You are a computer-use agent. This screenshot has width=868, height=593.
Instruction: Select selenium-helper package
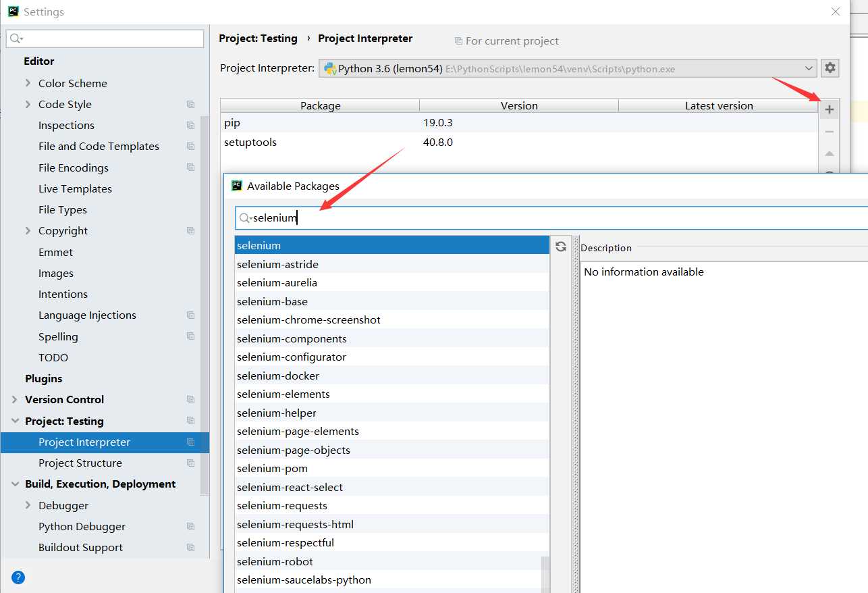(392, 413)
